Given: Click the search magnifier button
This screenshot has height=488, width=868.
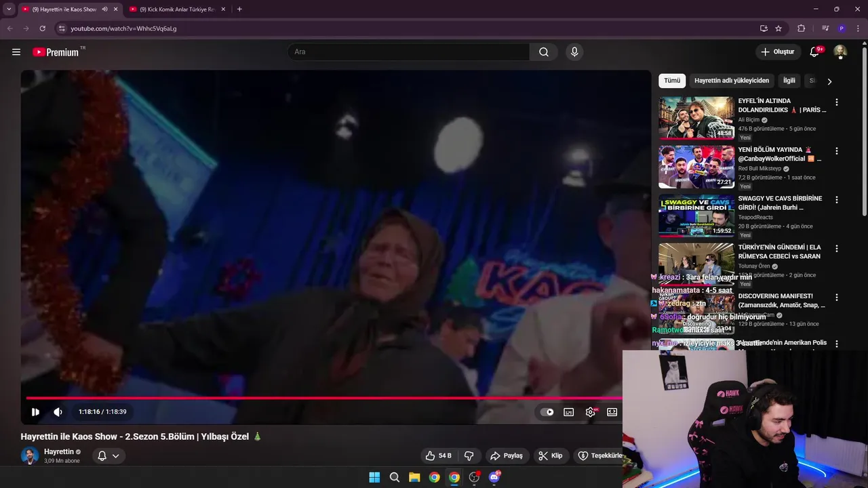Looking at the screenshot, I should click(x=544, y=52).
